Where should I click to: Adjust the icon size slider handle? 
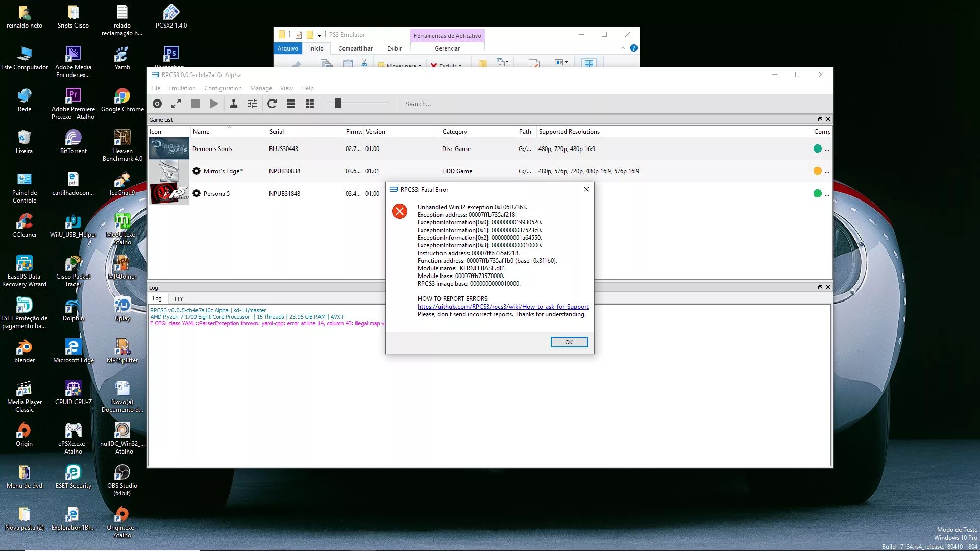click(x=337, y=104)
